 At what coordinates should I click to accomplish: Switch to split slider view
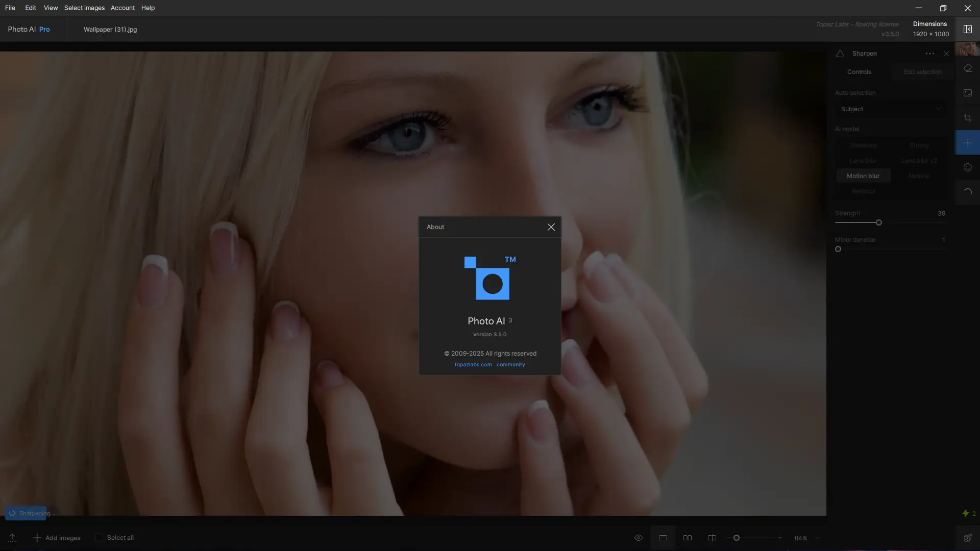[x=712, y=538]
